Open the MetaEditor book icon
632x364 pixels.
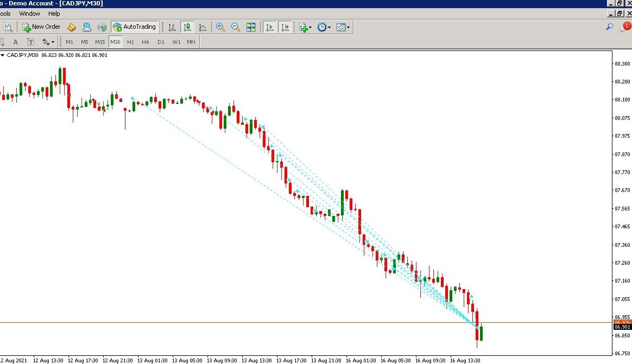click(71, 27)
